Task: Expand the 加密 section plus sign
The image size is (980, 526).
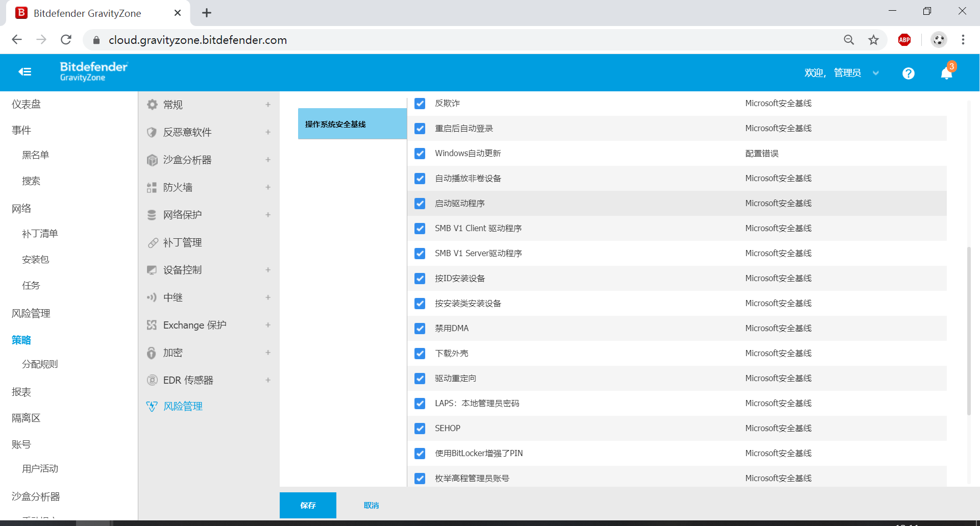Action: 268,353
